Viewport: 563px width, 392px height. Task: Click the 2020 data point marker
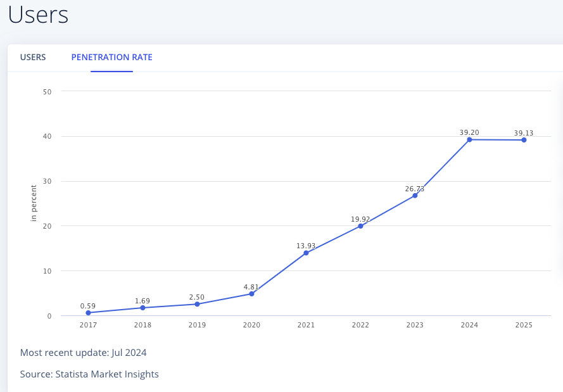(x=251, y=294)
